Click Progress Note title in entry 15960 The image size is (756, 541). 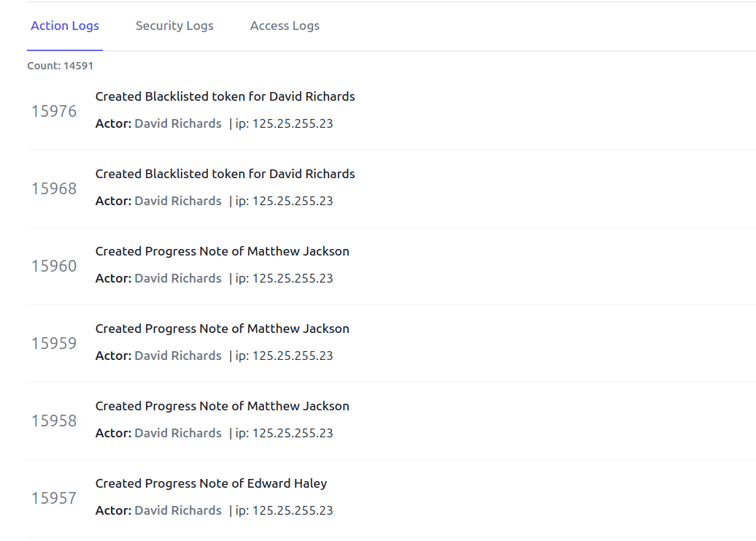tap(223, 251)
